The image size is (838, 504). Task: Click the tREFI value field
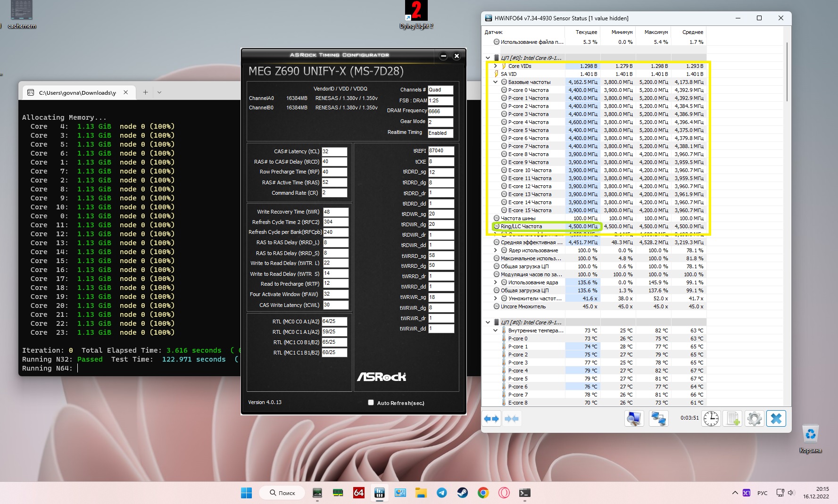click(441, 151)
